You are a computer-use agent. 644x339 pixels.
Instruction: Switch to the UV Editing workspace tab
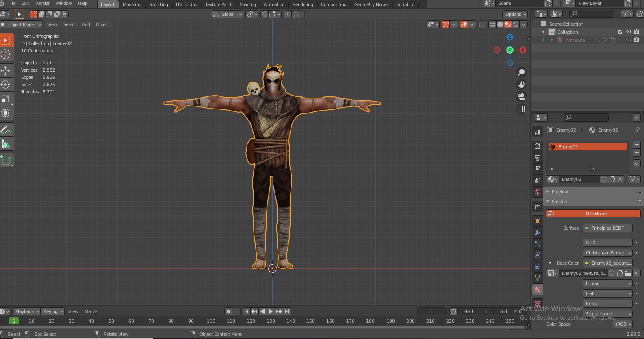pos(186,4)
